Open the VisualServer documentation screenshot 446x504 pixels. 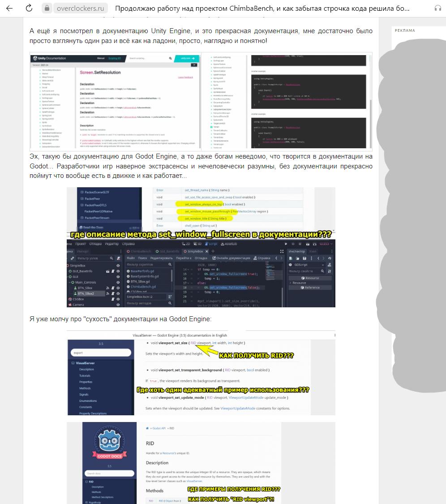(201, 373)
